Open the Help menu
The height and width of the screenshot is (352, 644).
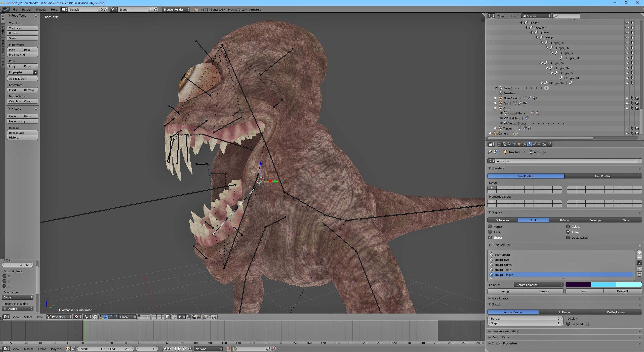[x=54, y=9]
